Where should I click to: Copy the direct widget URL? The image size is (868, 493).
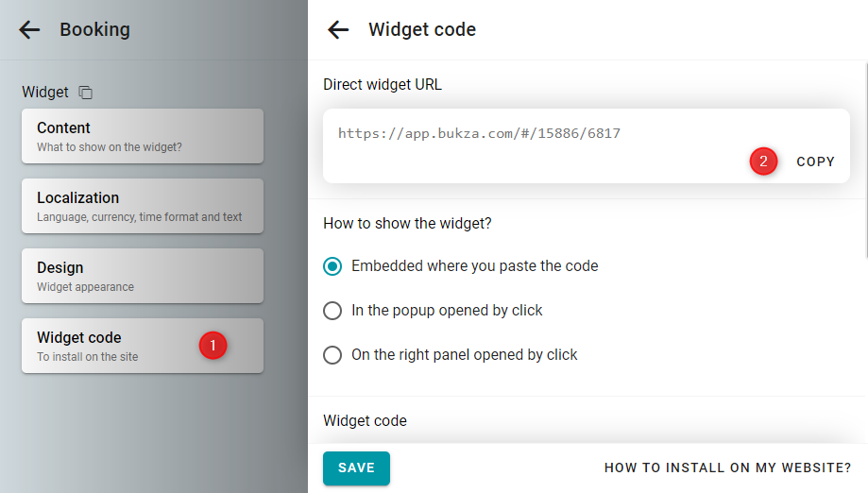(815, 161)
